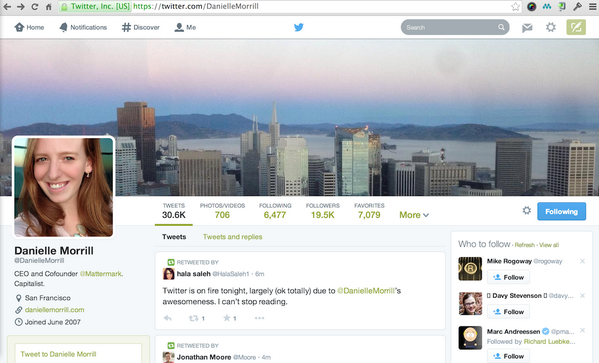Click the Twitter bird logo
599x363 pixels.
tap(299, 27)
